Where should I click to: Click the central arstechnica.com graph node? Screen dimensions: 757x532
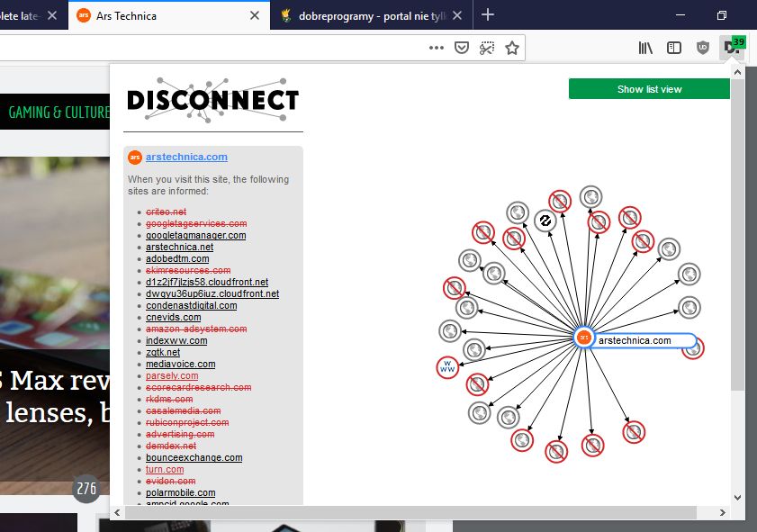(583, 338)
